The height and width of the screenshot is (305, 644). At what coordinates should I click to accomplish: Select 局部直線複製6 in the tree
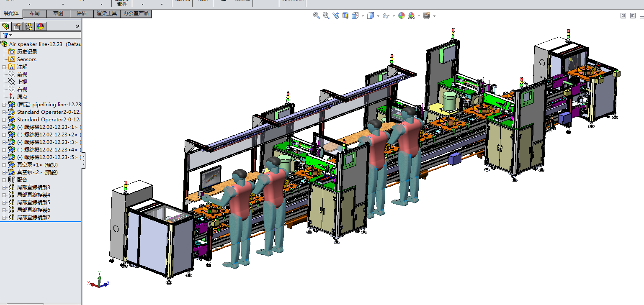point(33,210)
